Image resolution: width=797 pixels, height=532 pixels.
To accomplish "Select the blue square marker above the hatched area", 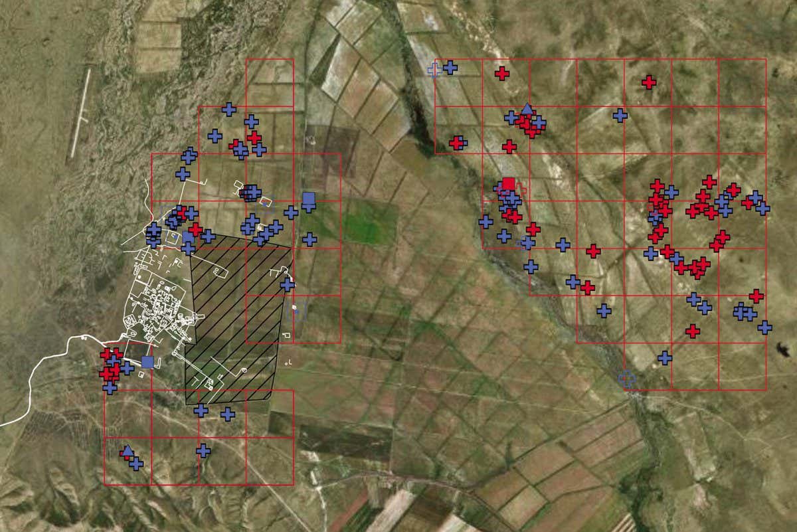I will tap(308, 197).
